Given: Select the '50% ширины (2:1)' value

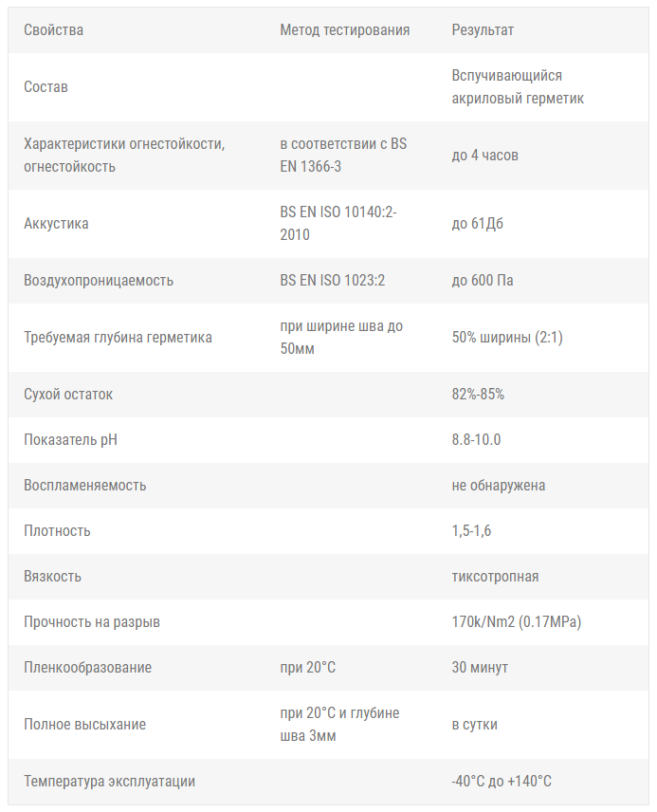Looking at the screenshot, I should (x=507, y=337).
